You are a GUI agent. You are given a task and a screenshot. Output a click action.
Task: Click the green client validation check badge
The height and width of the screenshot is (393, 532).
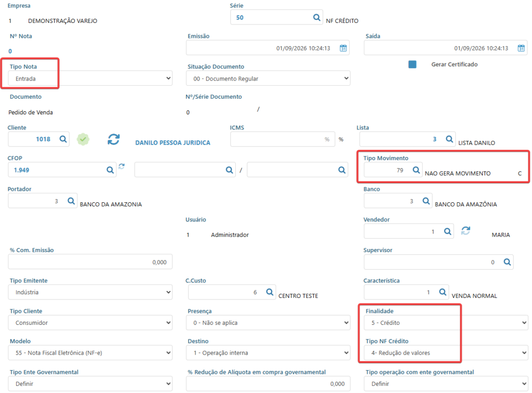tap(83, 139)
